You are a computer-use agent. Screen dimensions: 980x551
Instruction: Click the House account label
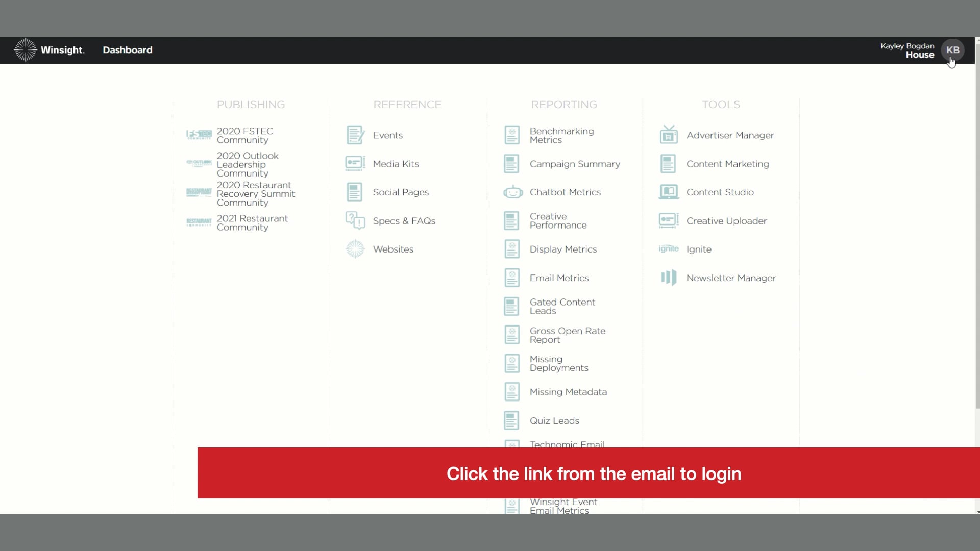[x=920, y=55]
